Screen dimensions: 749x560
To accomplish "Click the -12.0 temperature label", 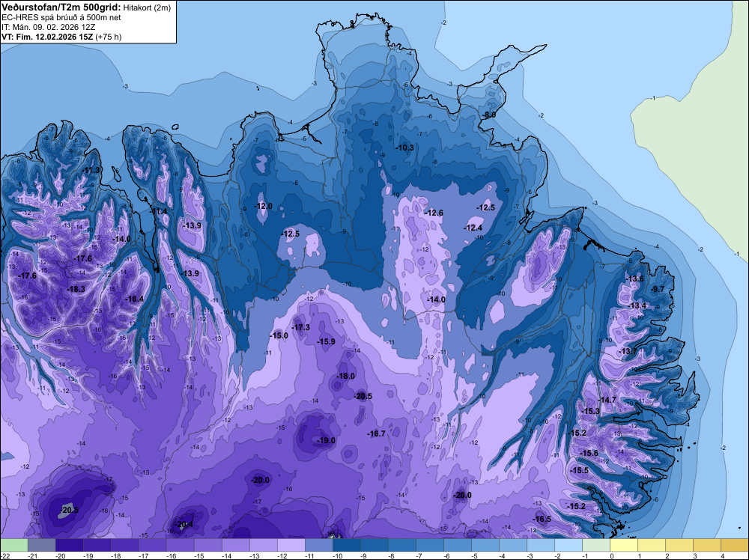I will tap(264, 206).
